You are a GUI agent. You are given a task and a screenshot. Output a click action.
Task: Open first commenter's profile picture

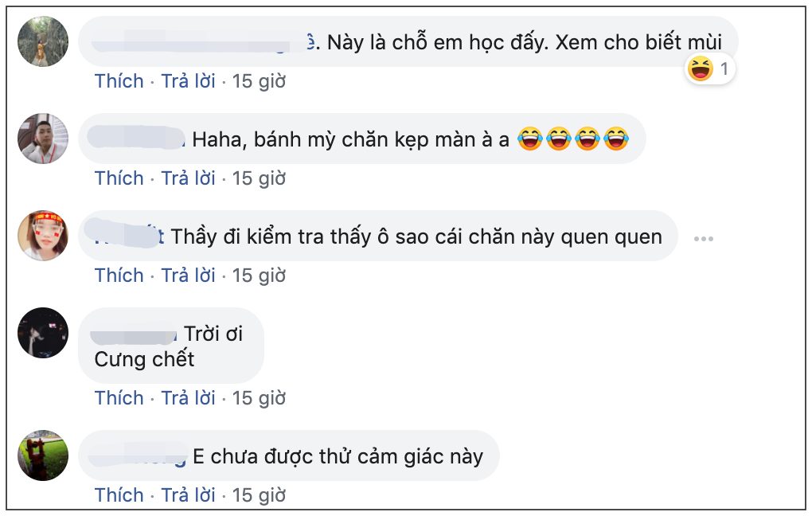(x=43, y=41)
